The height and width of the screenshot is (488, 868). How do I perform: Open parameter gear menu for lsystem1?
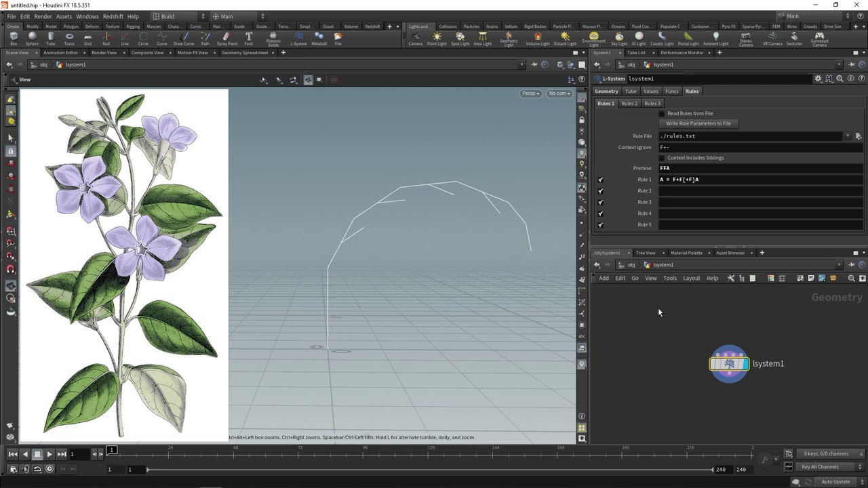818,79
